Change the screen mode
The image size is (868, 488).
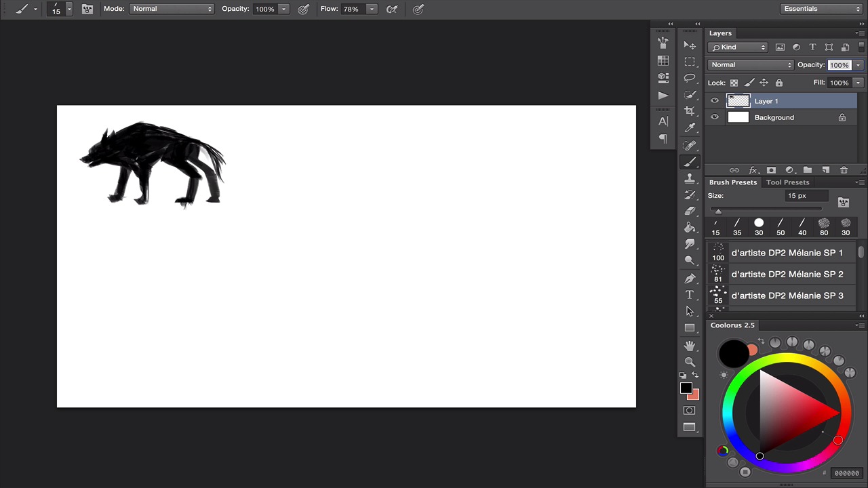coord(690,427)
